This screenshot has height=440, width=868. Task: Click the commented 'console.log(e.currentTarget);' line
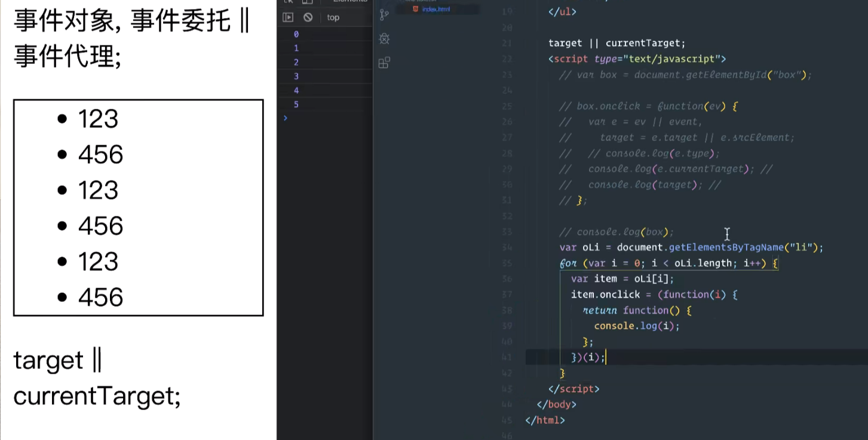click(665, 169)
